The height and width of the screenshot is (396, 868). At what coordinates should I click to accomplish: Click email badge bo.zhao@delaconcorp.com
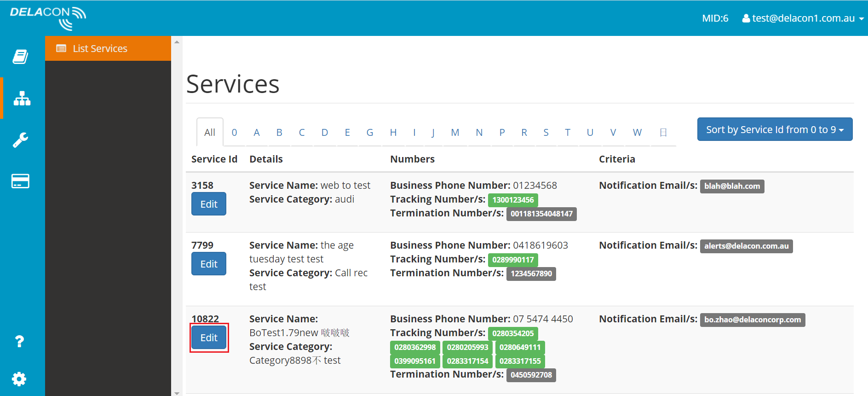tap(753, 320)
